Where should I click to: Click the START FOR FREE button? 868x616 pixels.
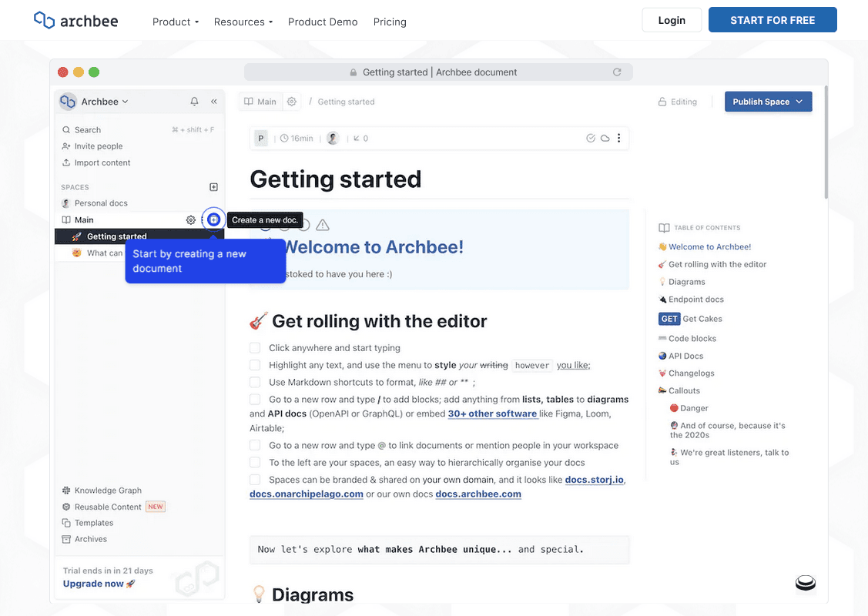coord(772,20)
